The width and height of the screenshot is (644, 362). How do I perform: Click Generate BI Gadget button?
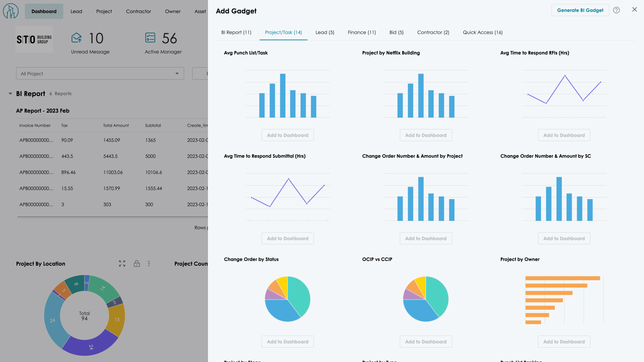(580, 10)
